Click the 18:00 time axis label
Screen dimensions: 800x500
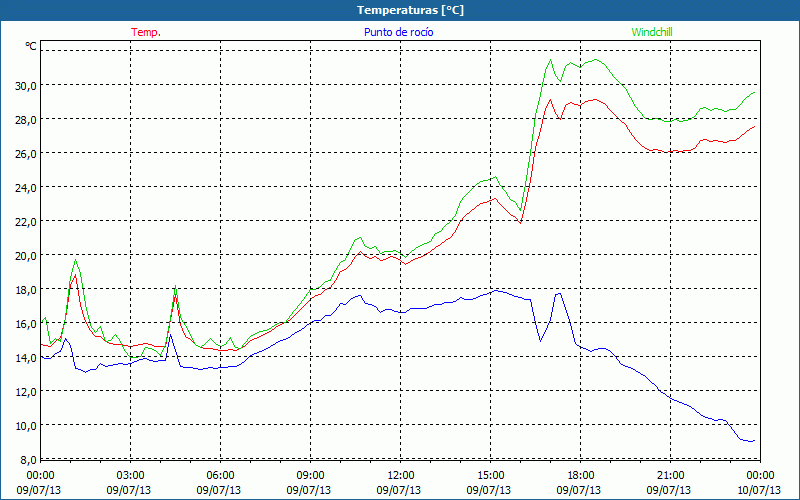581,476
